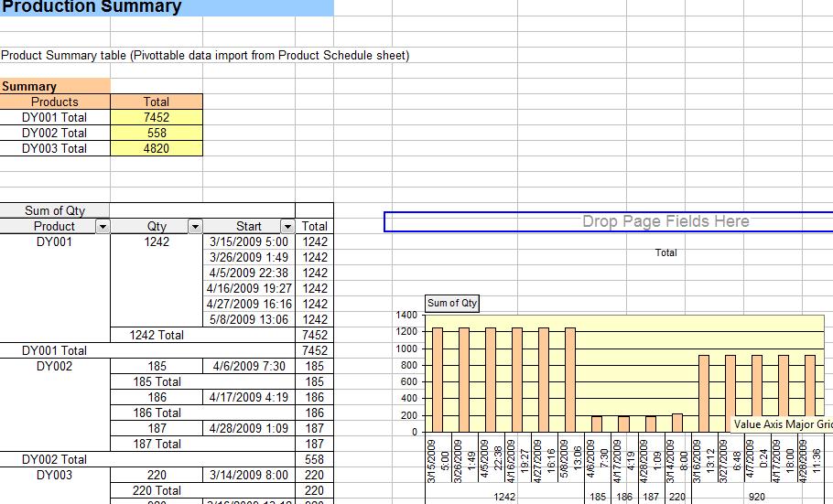Select the 185 Total row cell
833x504 pixels.
click(202, 381)
